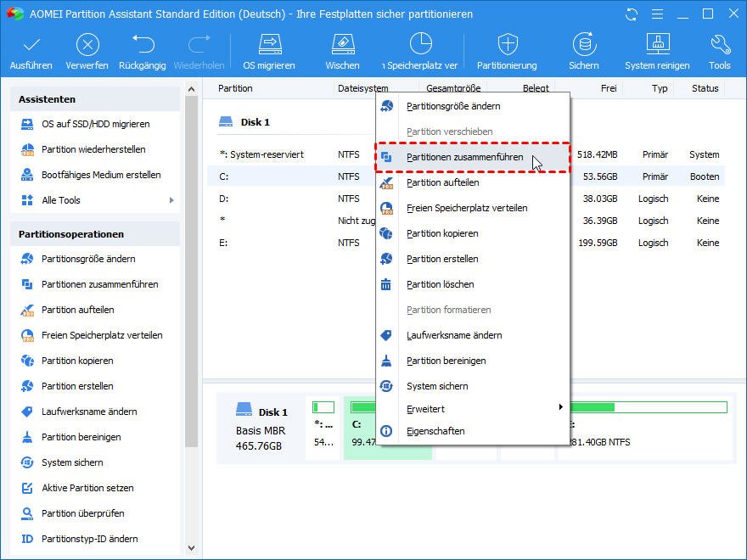Click the sidebar scroll down arrow
Screen dimensions: 747x560
point(192,548)
